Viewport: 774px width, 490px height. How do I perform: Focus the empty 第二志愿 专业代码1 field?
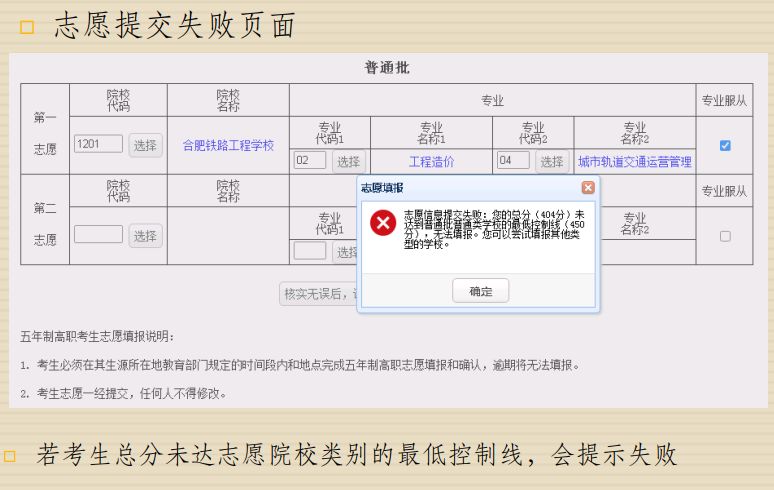[310, 251]
